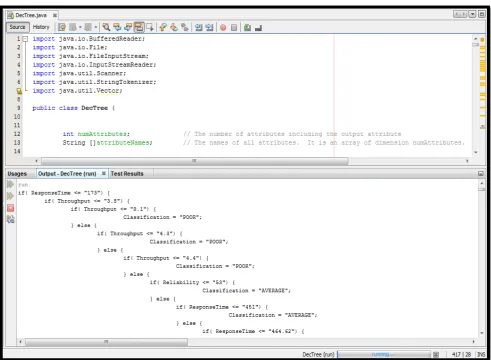This screenshot has width=491, height=360.
Task: Click the output line 'Classification = "AVERAGE"' under ResponseTime
Action: [273, 315]
